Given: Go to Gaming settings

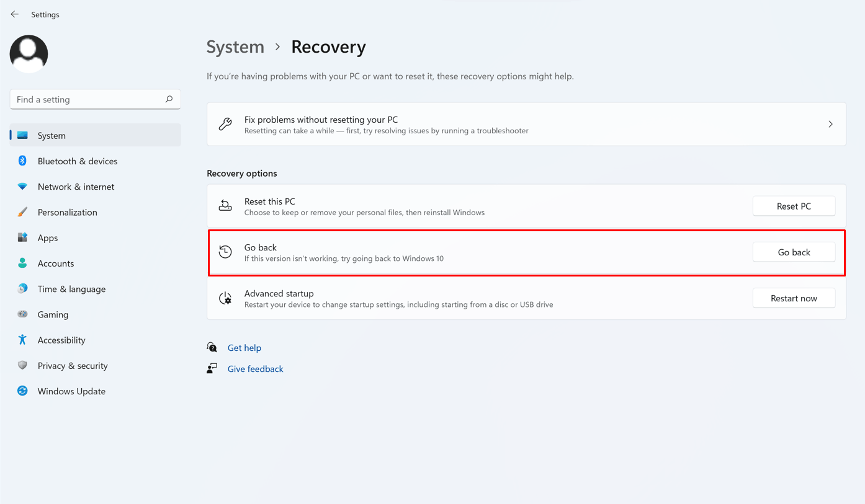Looking at the screenshot, I should (96, 314).
